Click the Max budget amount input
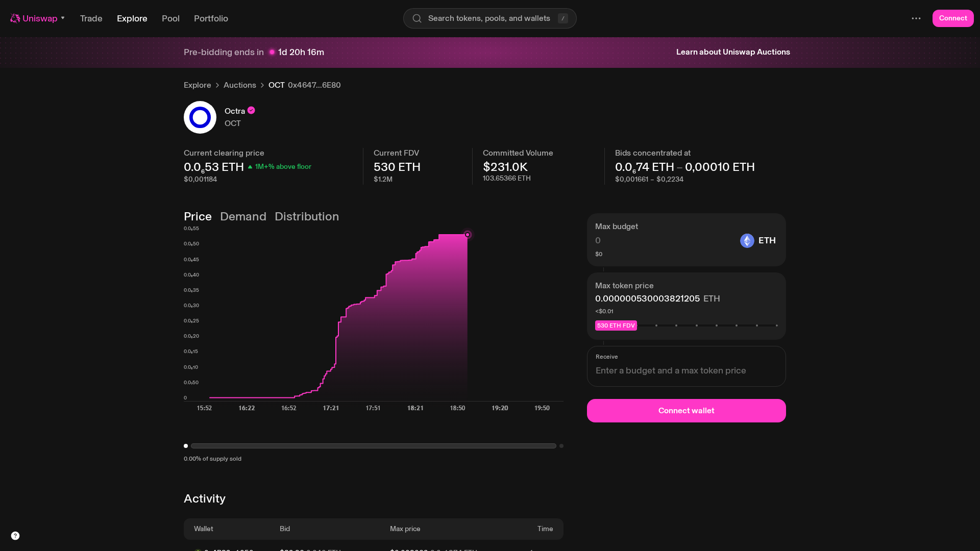Image resolution: width=980 pixels, height=551 pixels. (x=664, y=240)
